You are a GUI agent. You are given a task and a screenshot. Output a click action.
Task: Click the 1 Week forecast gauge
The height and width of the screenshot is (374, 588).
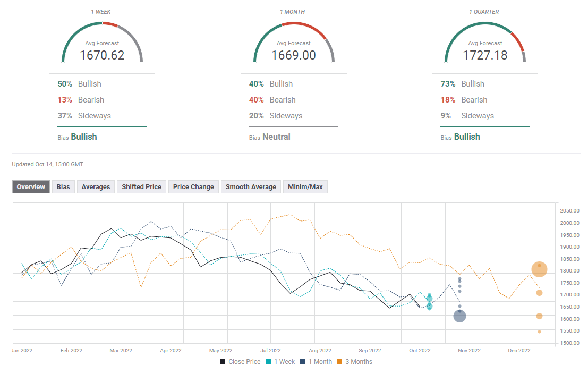(102, 44)
